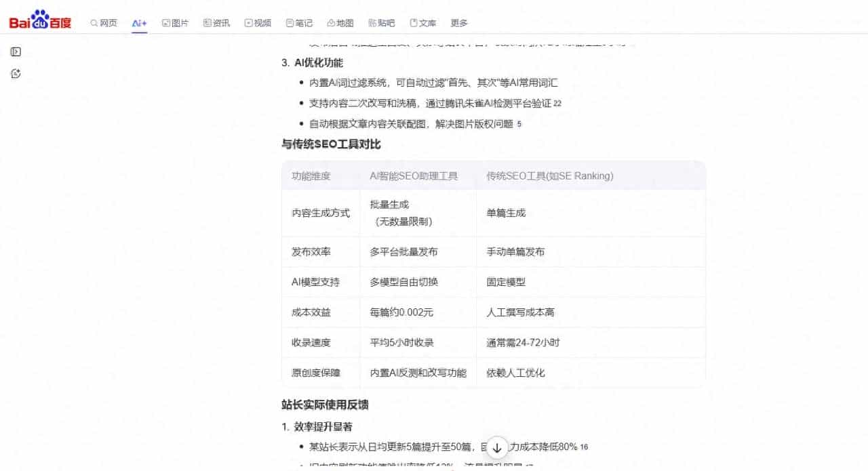Open the 地图 map tab
Screen dimensions: 868x471
(x=340, y=23)
